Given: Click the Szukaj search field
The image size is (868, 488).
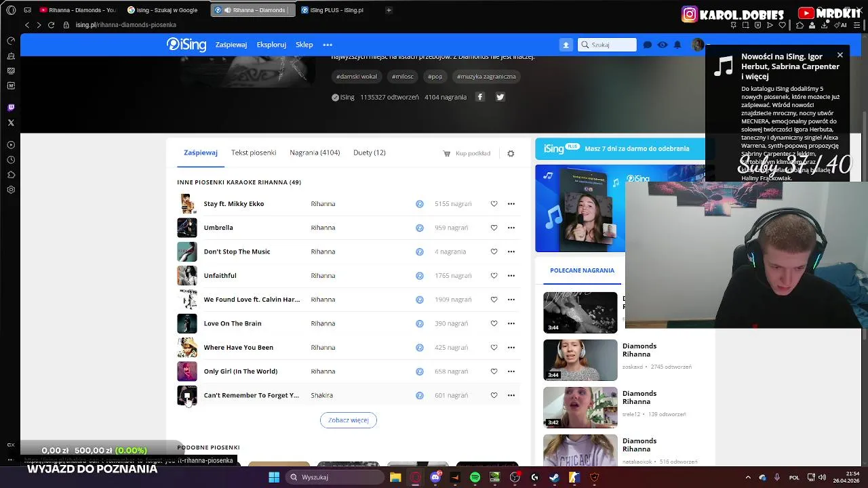Looking at the screenshot, I should point(607,45).
